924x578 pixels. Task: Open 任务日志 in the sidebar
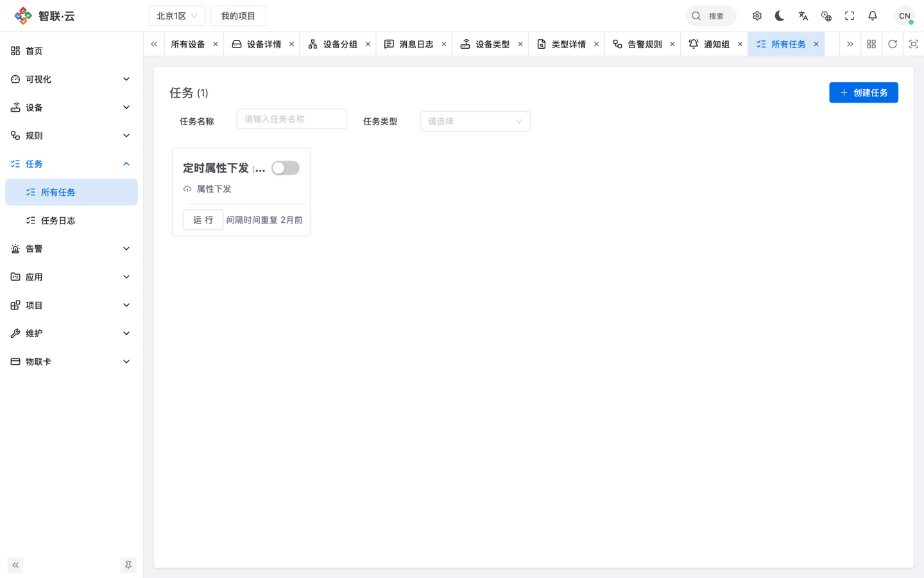(x=71, y=220)
